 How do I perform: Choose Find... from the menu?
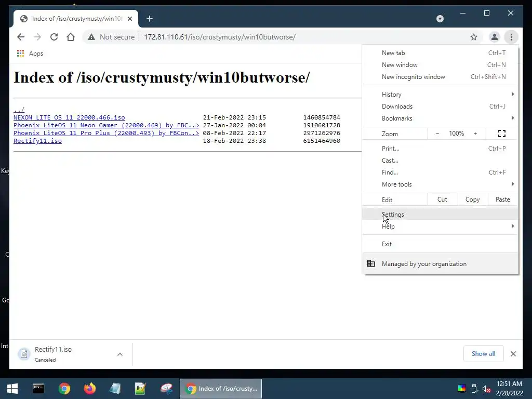tap(440, 172)
